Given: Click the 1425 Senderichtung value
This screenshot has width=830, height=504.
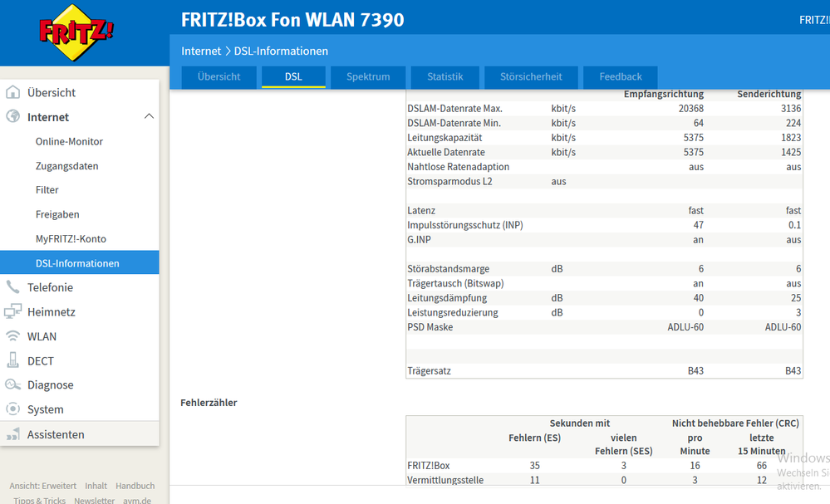Looking at the screenshot, I should [x=791, y=152].
